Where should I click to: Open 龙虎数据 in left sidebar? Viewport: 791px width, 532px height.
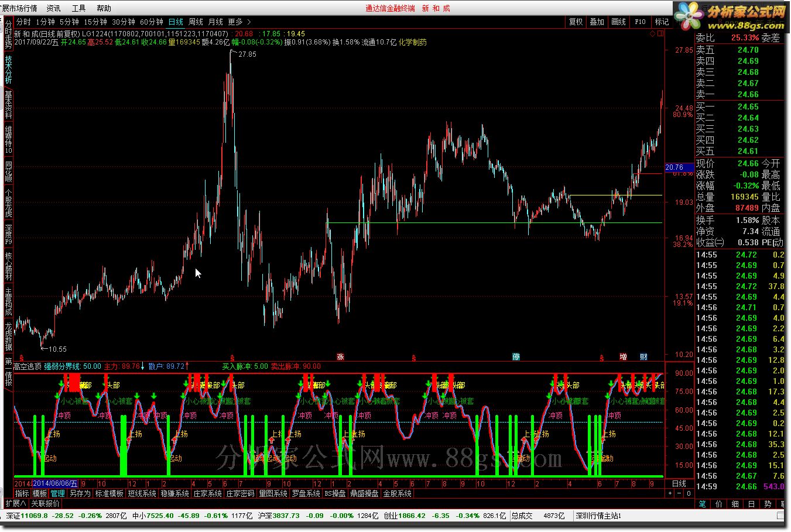pos(8,336)
